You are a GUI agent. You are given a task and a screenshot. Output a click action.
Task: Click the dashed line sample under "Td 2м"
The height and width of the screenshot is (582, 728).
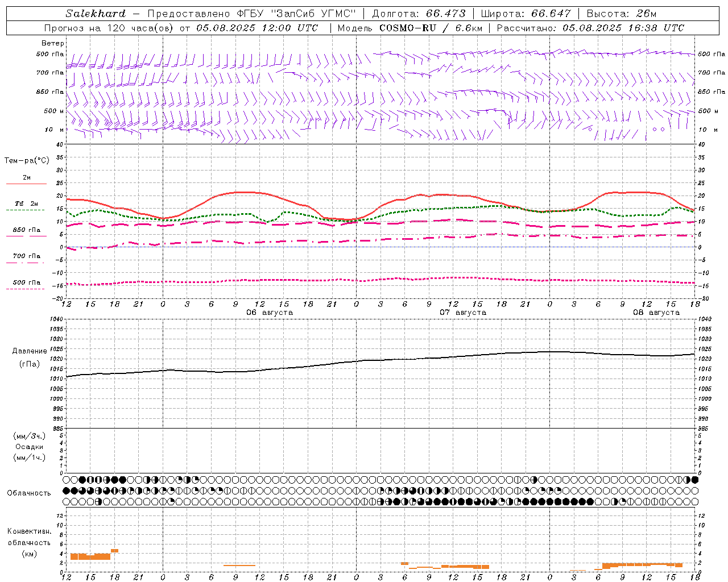(x=26, y=210)
